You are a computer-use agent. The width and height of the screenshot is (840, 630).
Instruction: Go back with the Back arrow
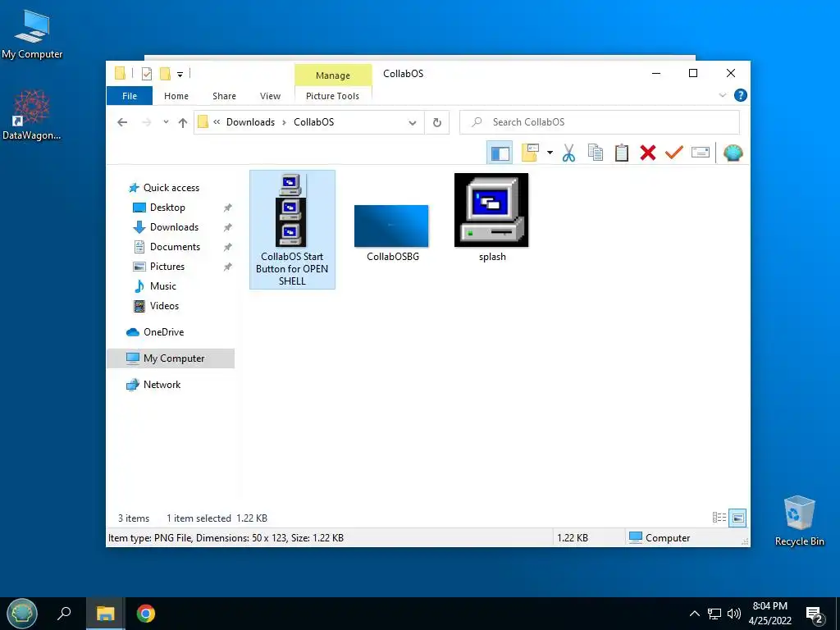[x=122, y=122]
